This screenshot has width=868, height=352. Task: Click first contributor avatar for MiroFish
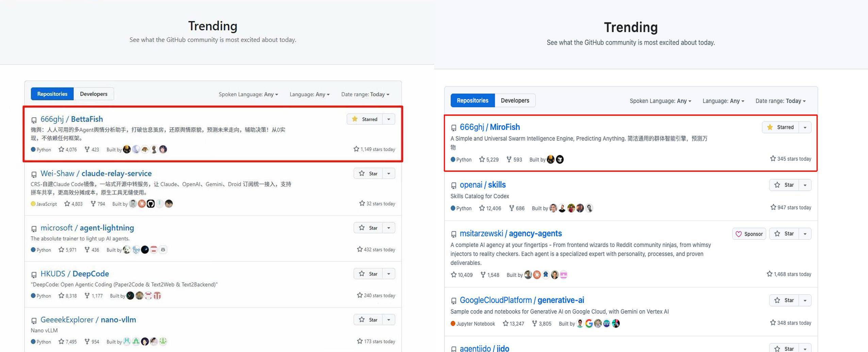(x=551, y=159)
